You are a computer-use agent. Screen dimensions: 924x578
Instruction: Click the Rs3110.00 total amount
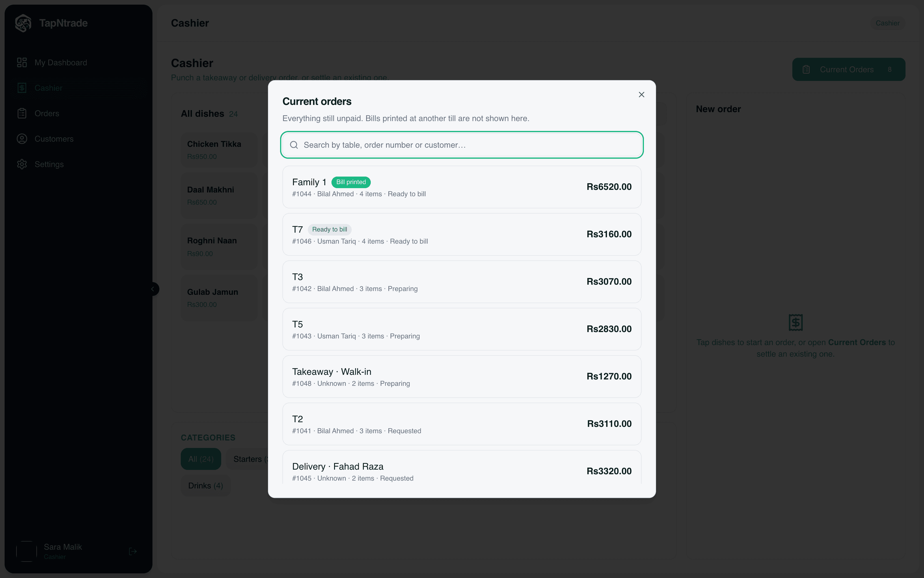click(609, 424)
